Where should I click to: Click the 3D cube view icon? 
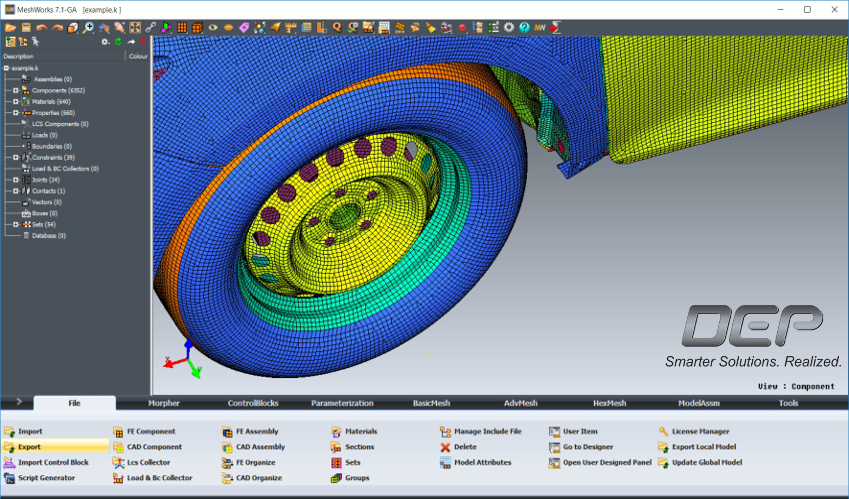[73, 28]
